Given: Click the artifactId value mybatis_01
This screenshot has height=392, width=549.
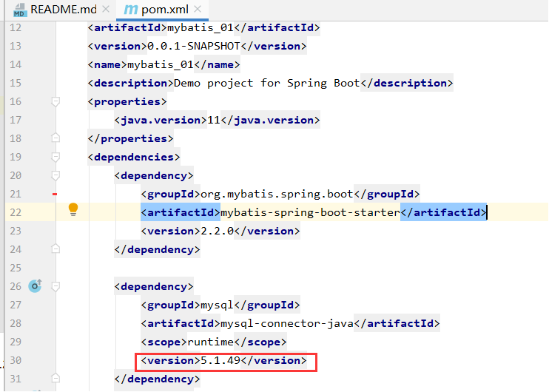Looking at the screenshot, I should pos(201,27).
